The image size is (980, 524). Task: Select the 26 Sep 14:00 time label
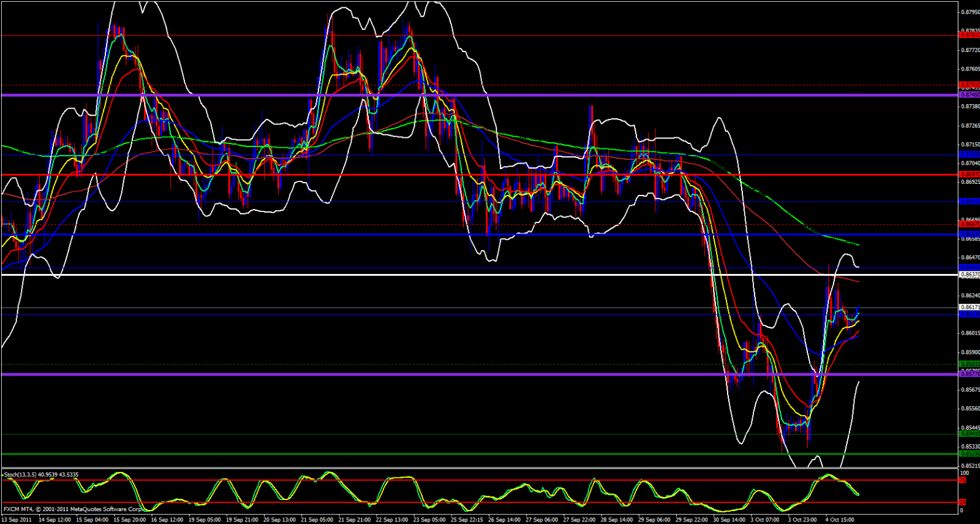pyautogui.click(x=505, y=520)
